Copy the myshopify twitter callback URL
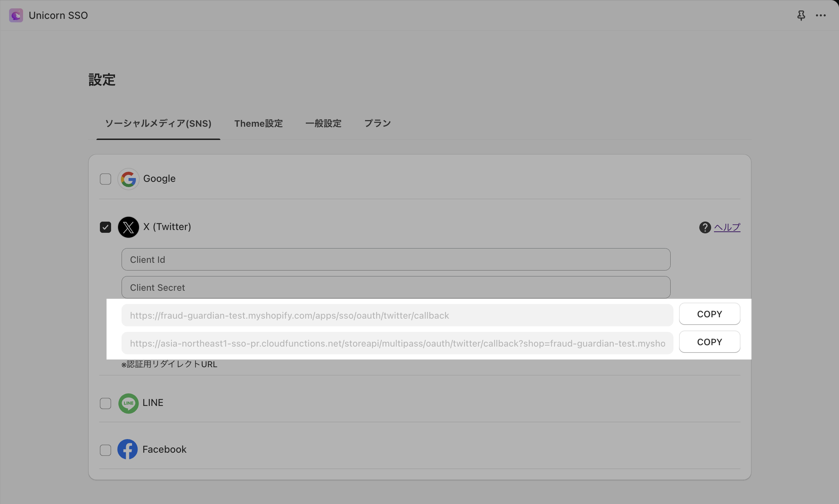The width and height of the screenshot is (839, 504). [x=709, y=314]
